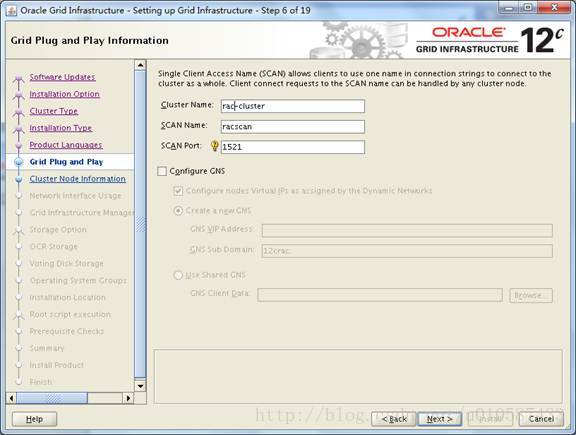Click the Root script execution step

70,314
